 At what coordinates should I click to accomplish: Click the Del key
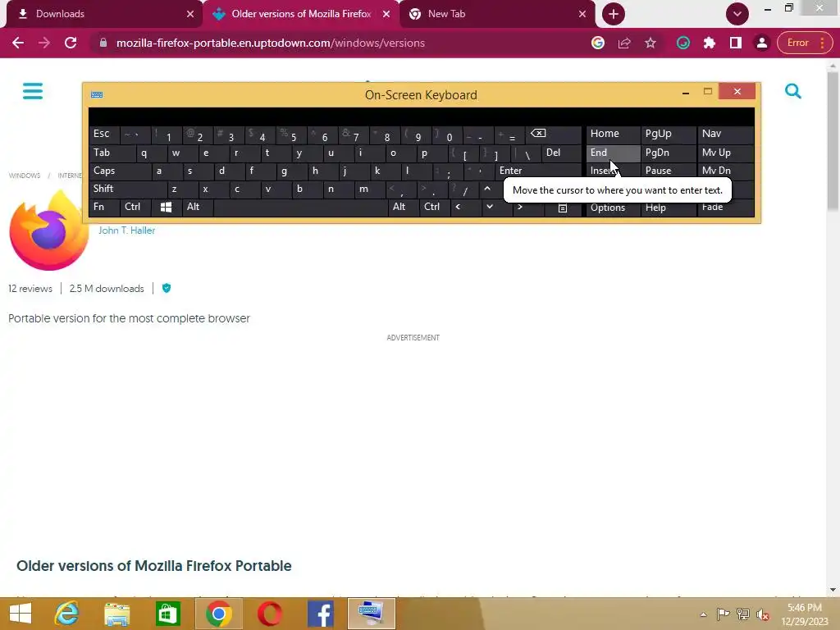coord(561,153)
